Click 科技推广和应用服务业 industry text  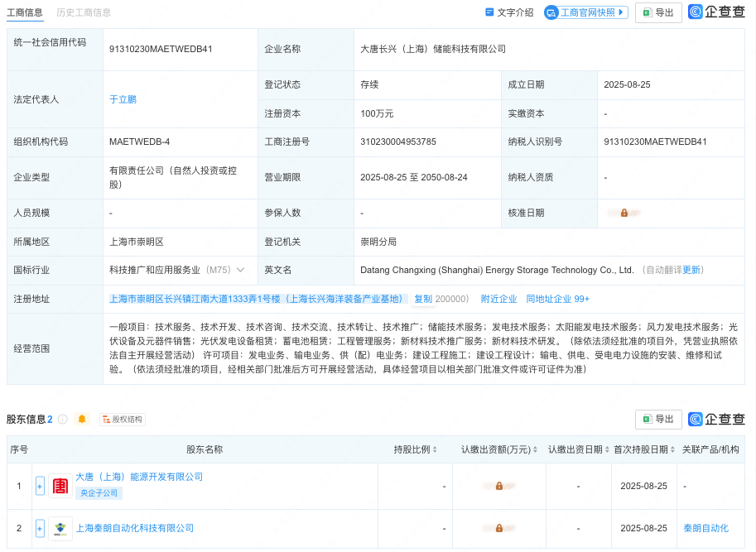coord(154,270)
